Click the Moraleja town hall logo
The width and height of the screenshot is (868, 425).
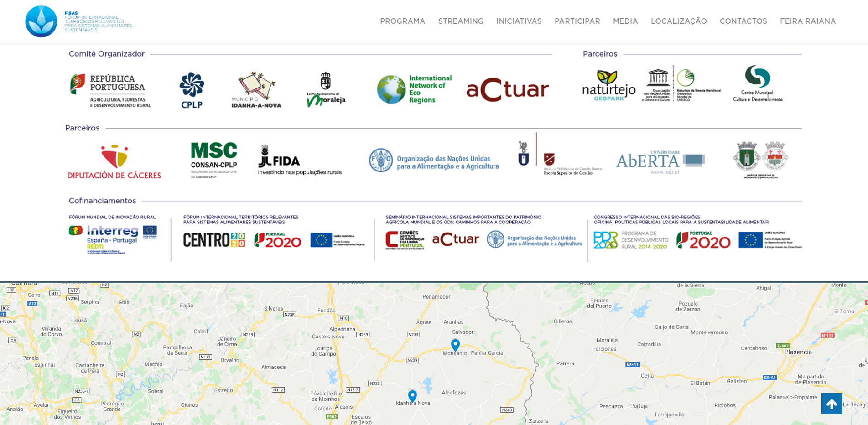pos(326,89)
